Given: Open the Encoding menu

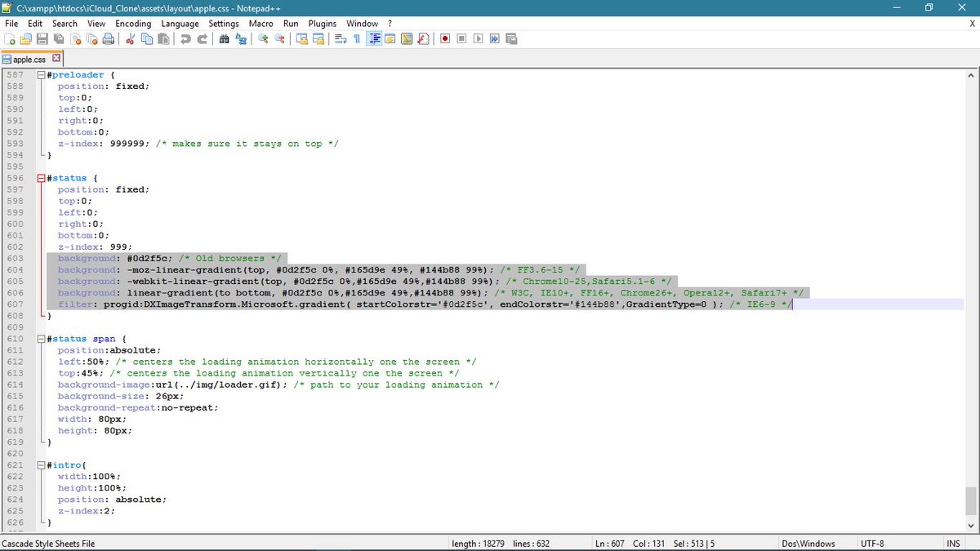Looking at the screenshot, I should [x=133, y=24].
